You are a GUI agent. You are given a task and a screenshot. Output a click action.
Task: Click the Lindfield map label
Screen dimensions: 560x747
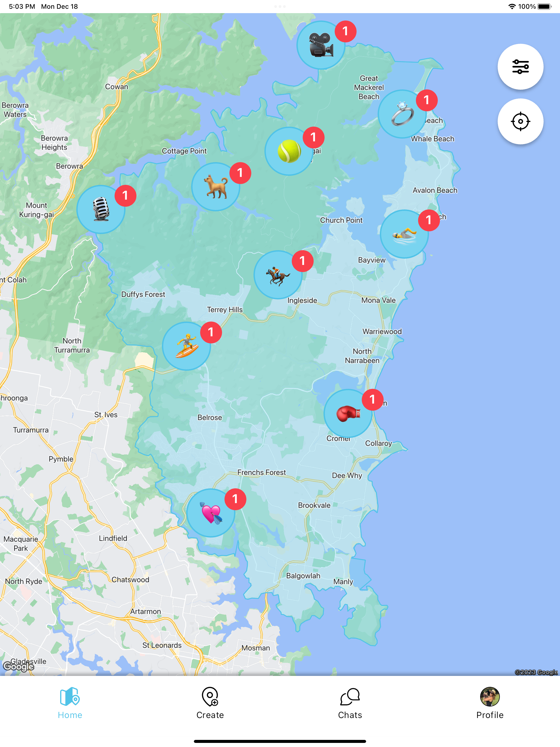[x=113, y=538]
